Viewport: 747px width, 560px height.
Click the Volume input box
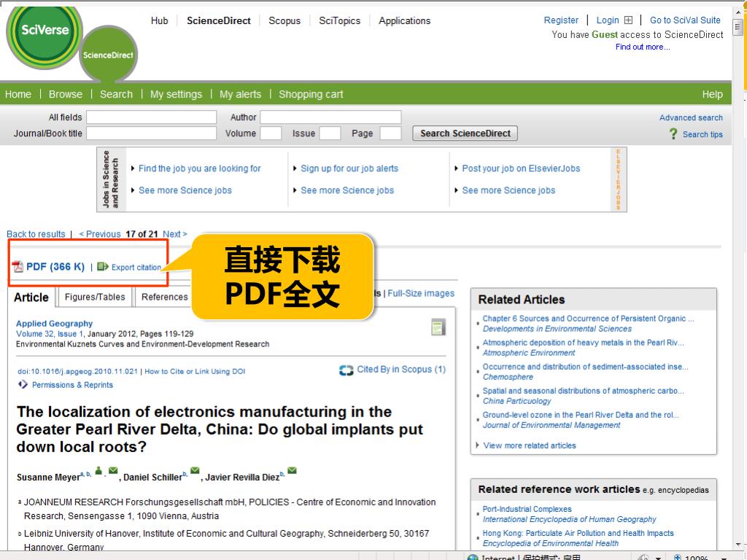[271, 133]
